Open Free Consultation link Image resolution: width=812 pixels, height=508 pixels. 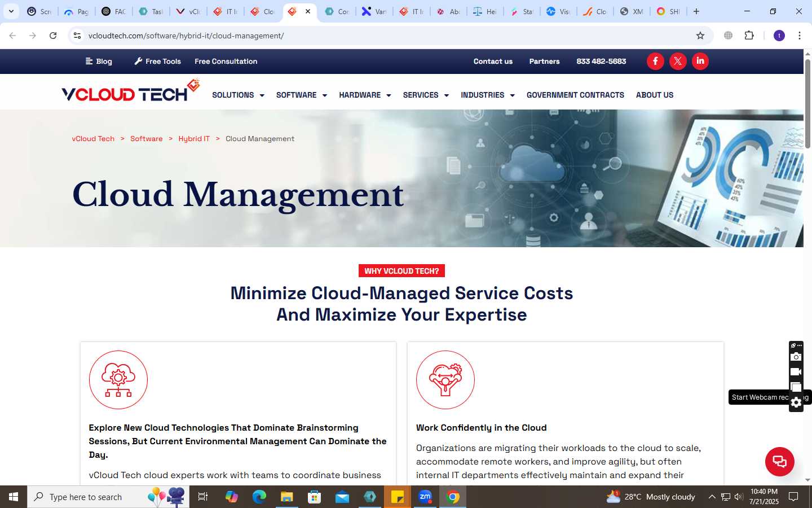click(x=226, y=61)
